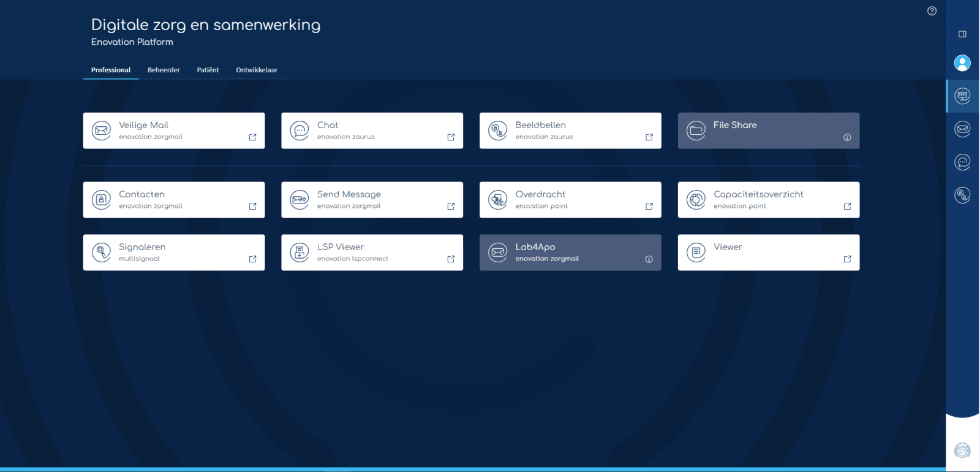This screenshot has width=980, height=472.
Task: Switch to the Beheerder tab
Action: (x=164, y=70)
